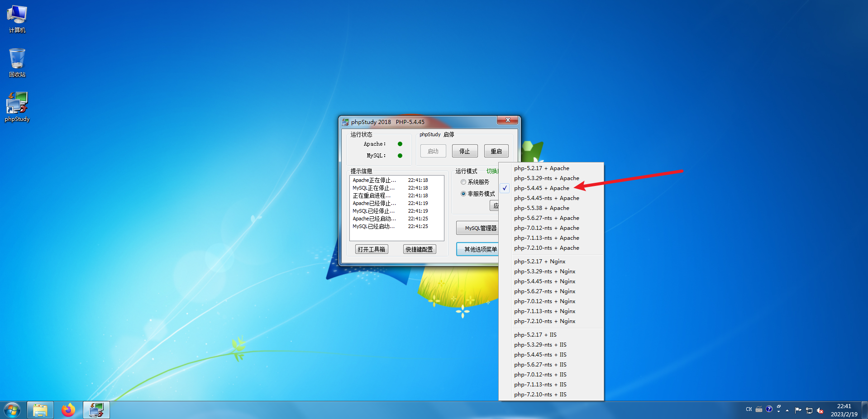The width and height of the screenshot is (868, 419).
Task: Open the MySQL管理器 button
Action: tap(477, 228)
